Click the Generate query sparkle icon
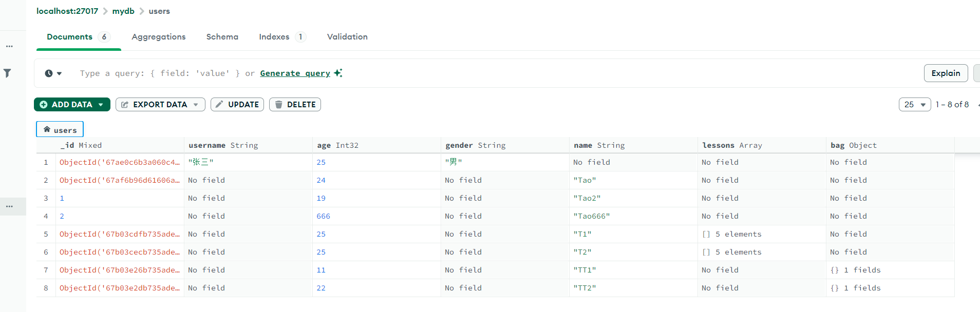 pyautogui.click(x=338, y=73)
